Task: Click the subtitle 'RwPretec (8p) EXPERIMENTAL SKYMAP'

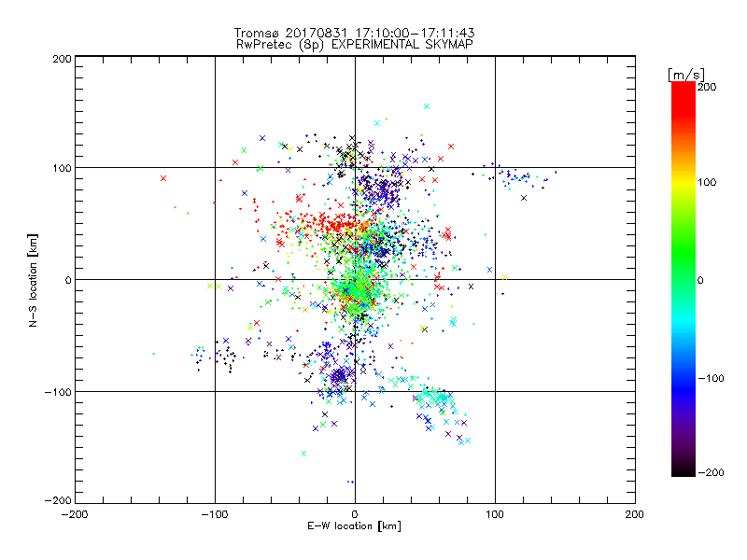Action: 355,45
